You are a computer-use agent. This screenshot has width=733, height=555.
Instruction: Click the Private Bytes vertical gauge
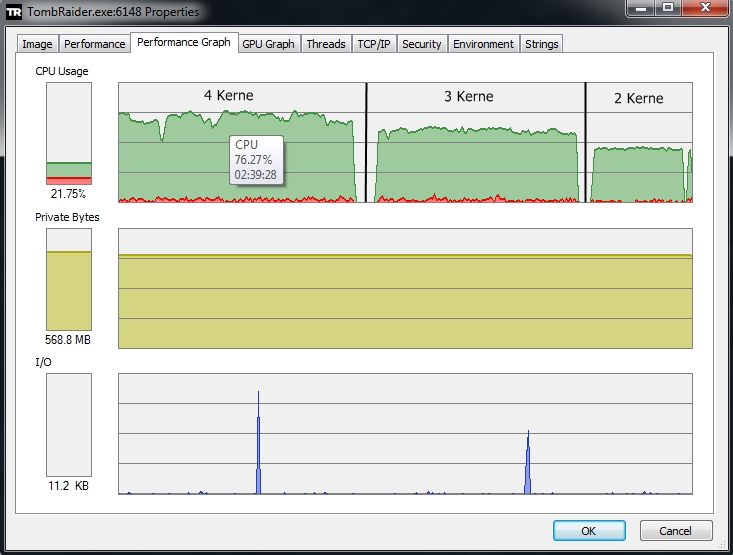pyautogui.click(x=69, y=279)
